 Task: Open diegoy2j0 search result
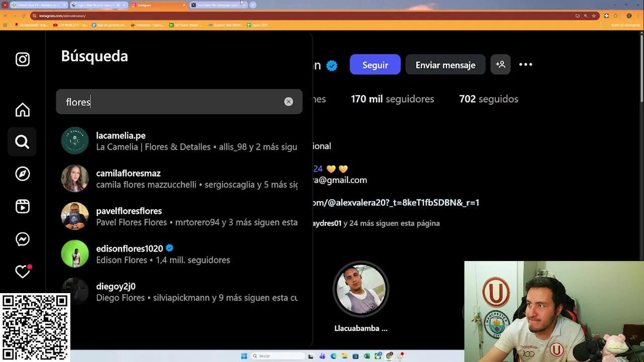tap(179, 292)
